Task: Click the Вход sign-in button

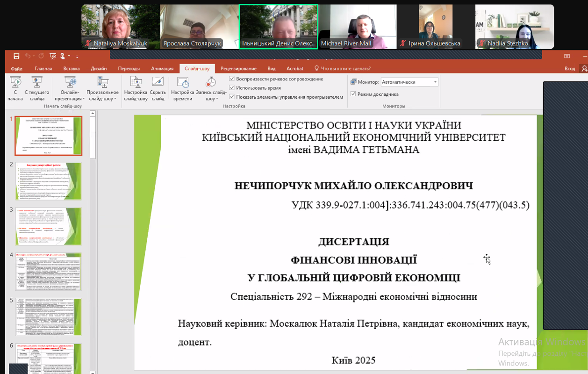Action: [570, 69]
